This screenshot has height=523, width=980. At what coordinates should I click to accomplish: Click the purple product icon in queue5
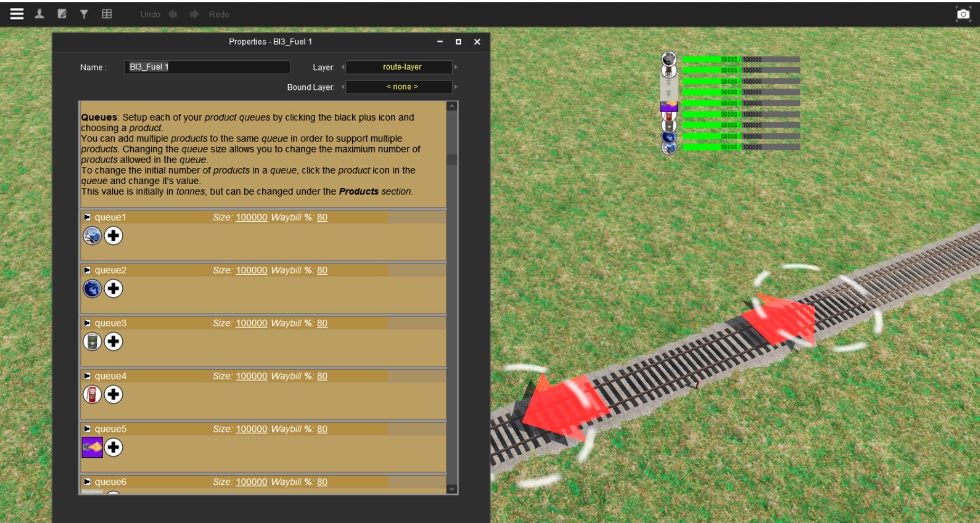tap(92, 447)
